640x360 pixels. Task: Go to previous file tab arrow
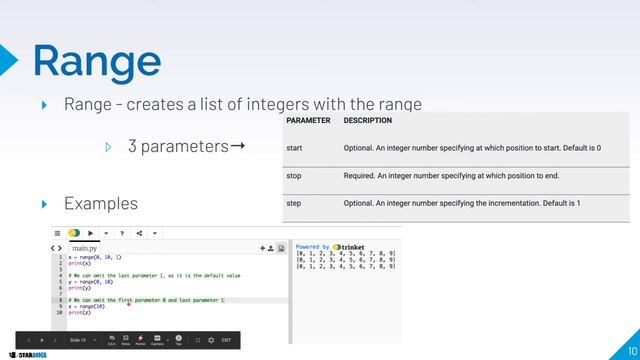pos(53,248)
